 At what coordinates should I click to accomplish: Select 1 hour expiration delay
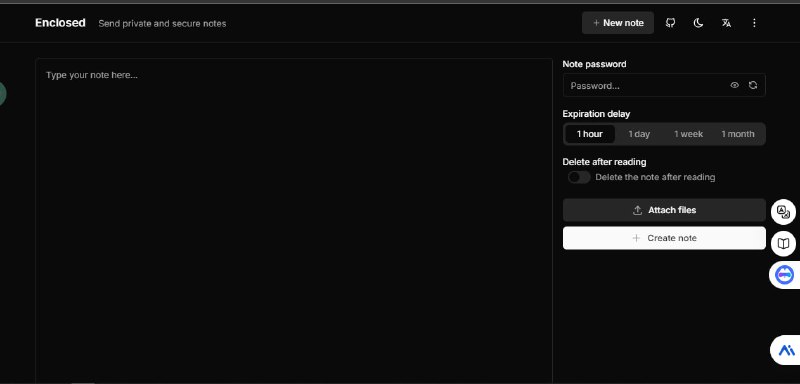pos(589,134)
